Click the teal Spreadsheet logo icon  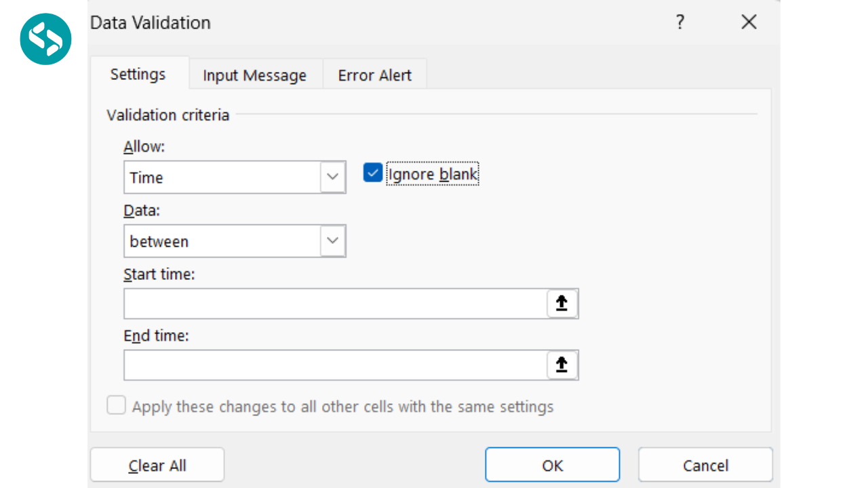(45, 39)
